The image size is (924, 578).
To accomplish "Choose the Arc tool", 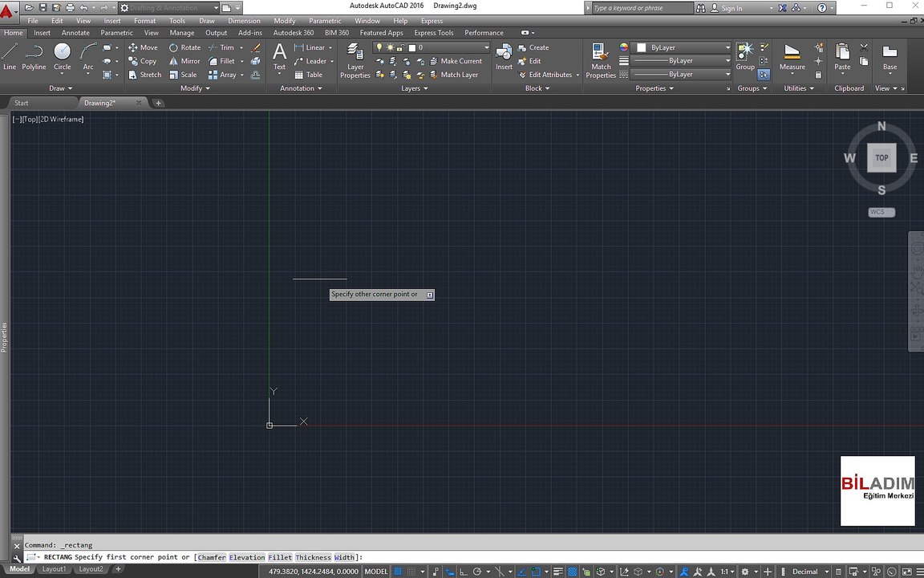I will tap(87, 57).
